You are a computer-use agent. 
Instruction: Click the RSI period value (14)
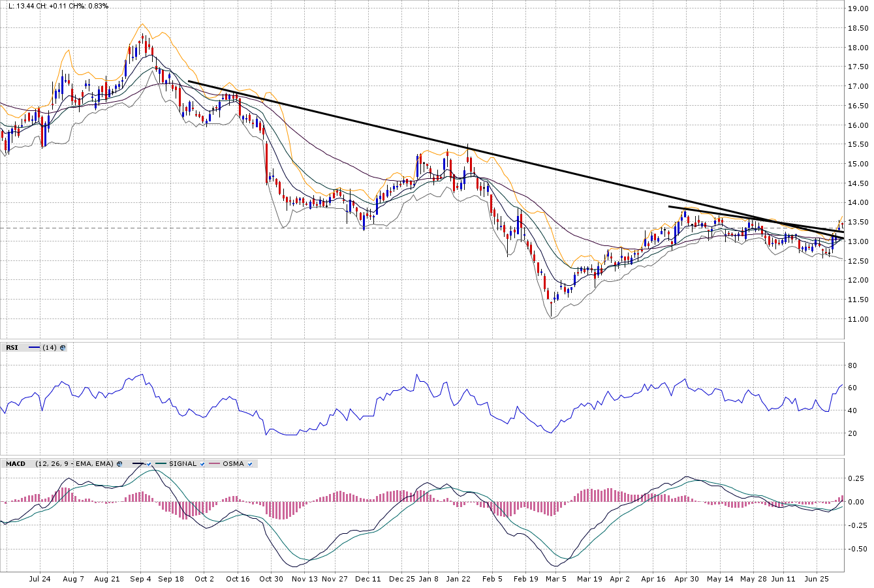pyautogui.click(x=49, y=348)
